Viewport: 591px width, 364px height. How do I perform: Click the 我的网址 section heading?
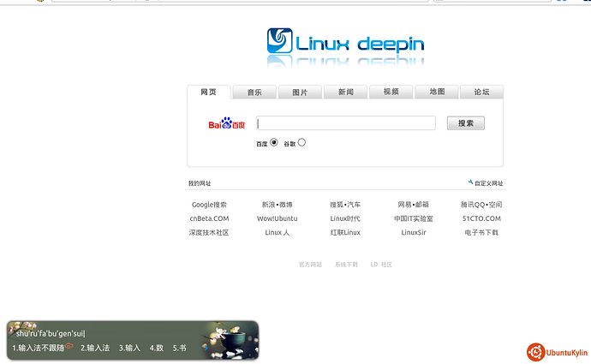click(x=200, y=183)
